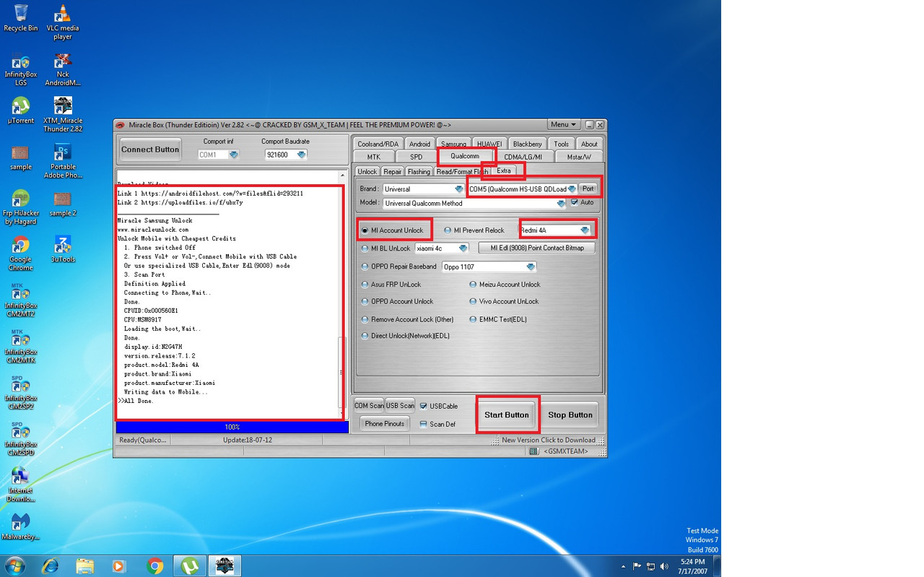Launch µTorrent from the desktop icon

(x=21, y=110)
